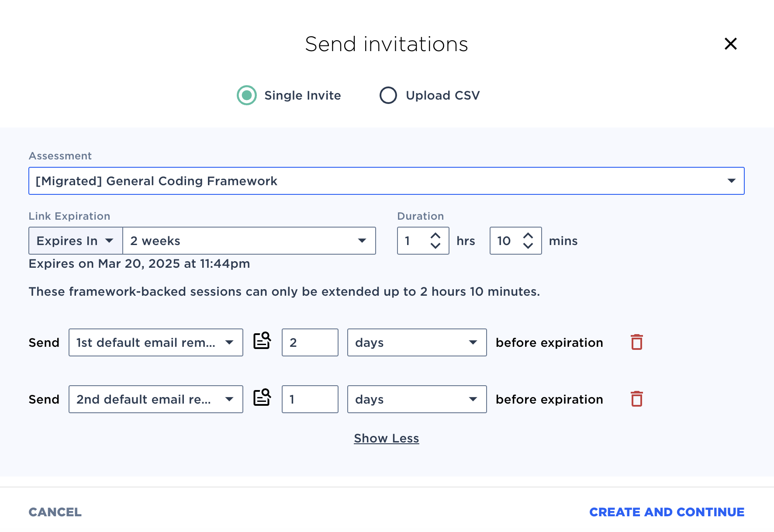Select the Single Invite radio option

pos(247,95)
